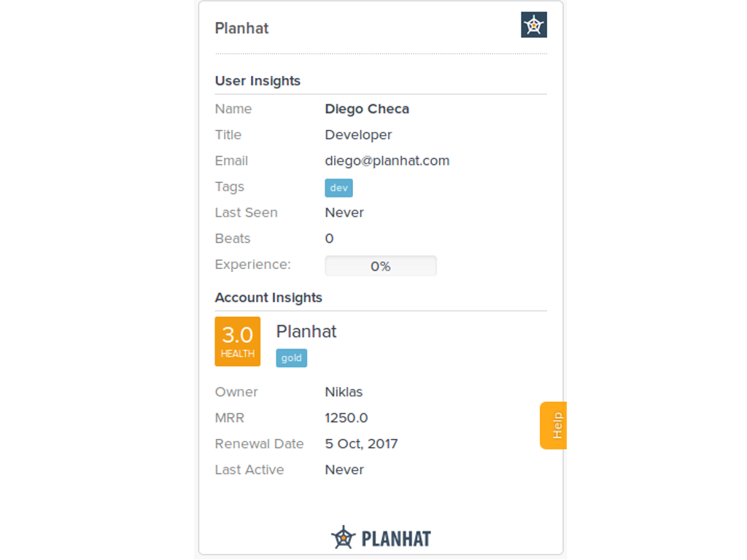Click the owner name Niklas
The width and height of the screenshot is (747, 560).
click(344, 392)
